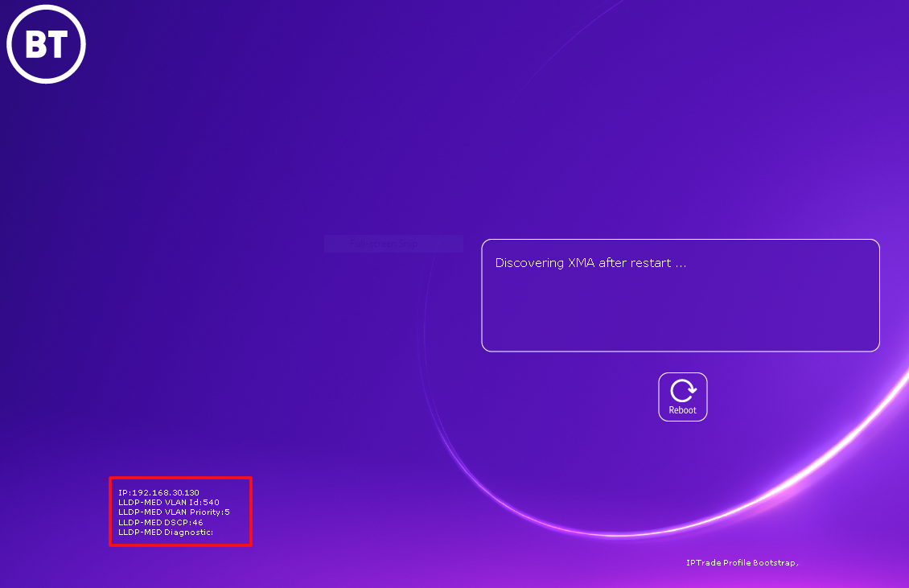The height and width of the screenshot is (588, 909).
Task: Click the 'LLDP-MED Diagnostic:' text
Action: [x=166, y=532]
